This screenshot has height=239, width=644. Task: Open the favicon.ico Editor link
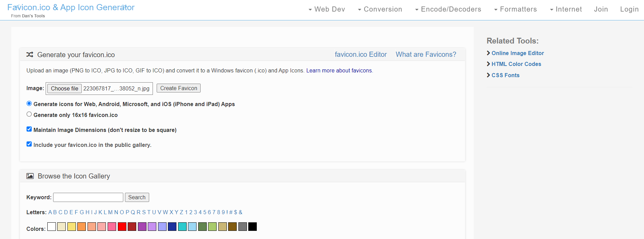[x=361, y=54]
